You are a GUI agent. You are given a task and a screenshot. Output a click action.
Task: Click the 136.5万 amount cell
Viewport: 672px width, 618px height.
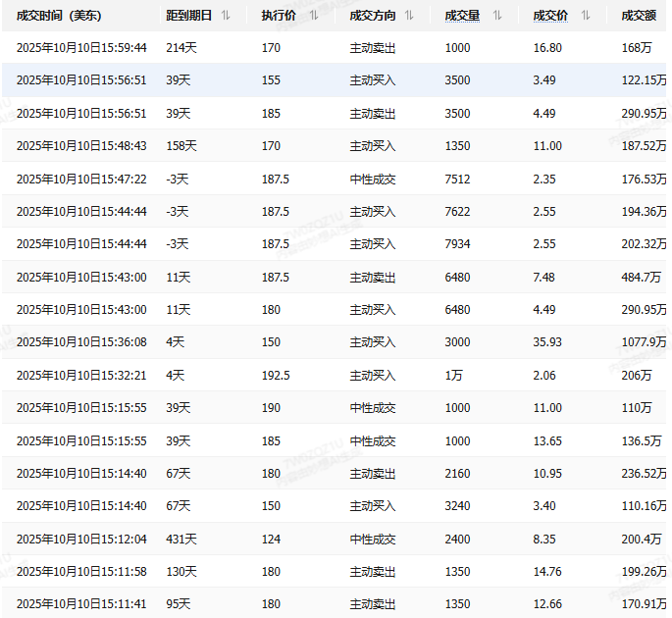642,441
